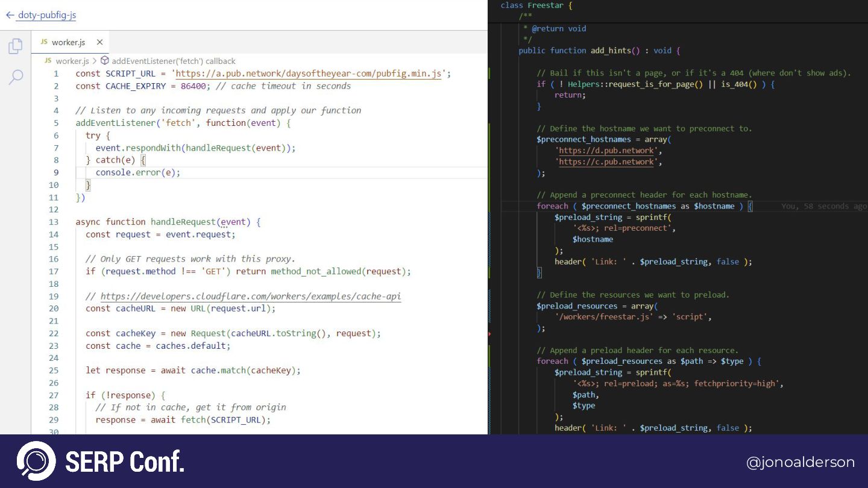
Task: Open the doty-pubfig-js project link
Action: pos(47,15)
